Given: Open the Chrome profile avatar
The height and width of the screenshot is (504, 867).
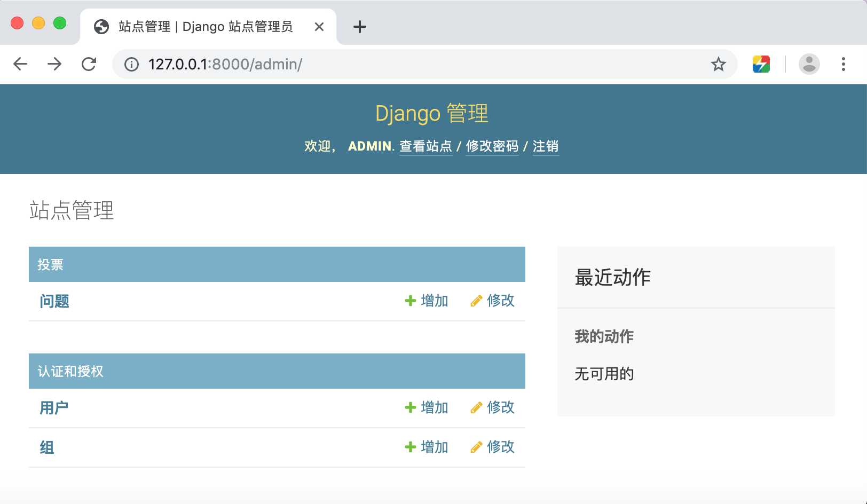Looking at the screenshot, I should pos(809,64).
